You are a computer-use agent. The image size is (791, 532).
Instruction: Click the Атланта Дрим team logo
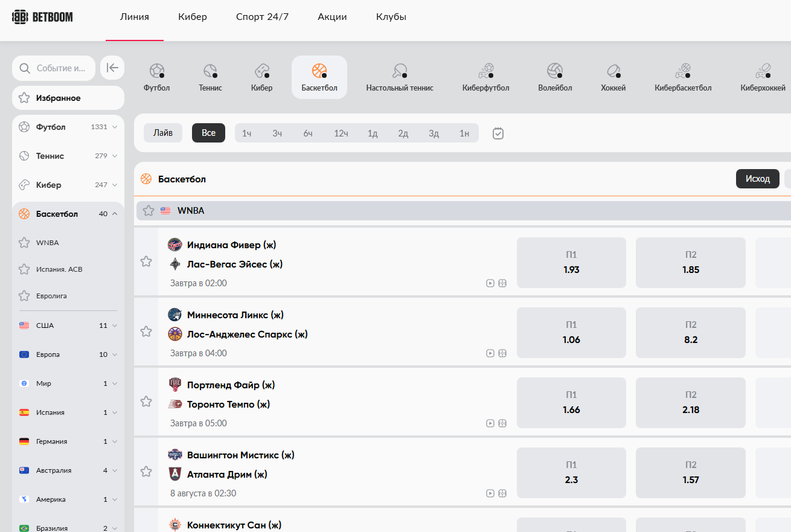[175, 474]
